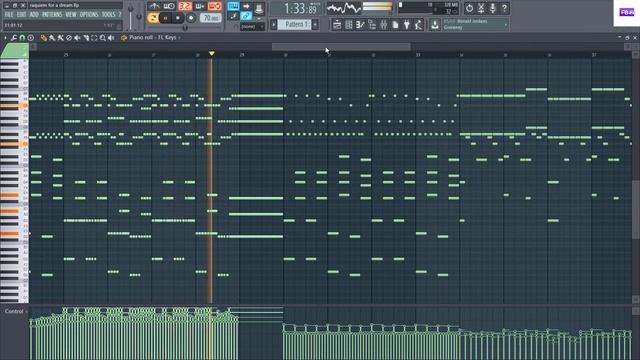
Task: Select the Paint brush tool
Action: click(52, 38)
